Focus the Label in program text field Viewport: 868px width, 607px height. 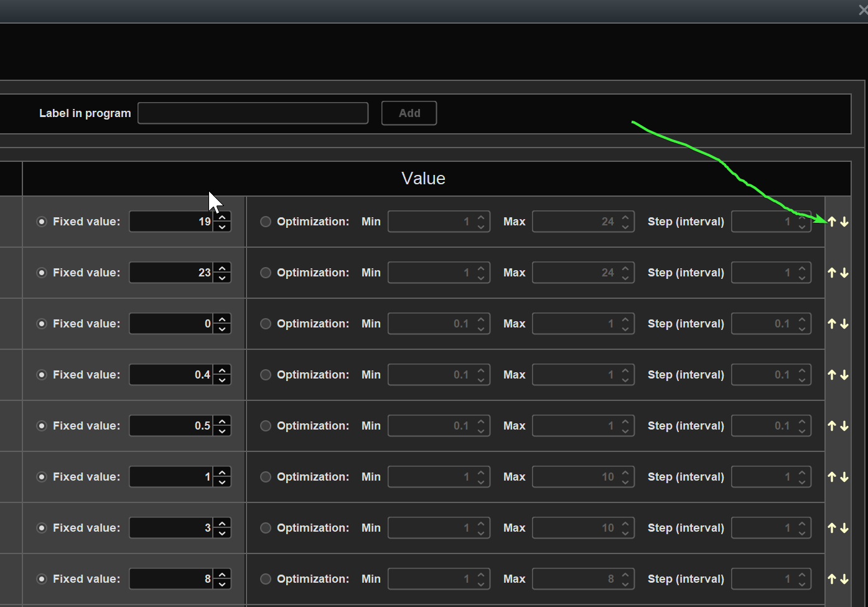click(253, 113)
